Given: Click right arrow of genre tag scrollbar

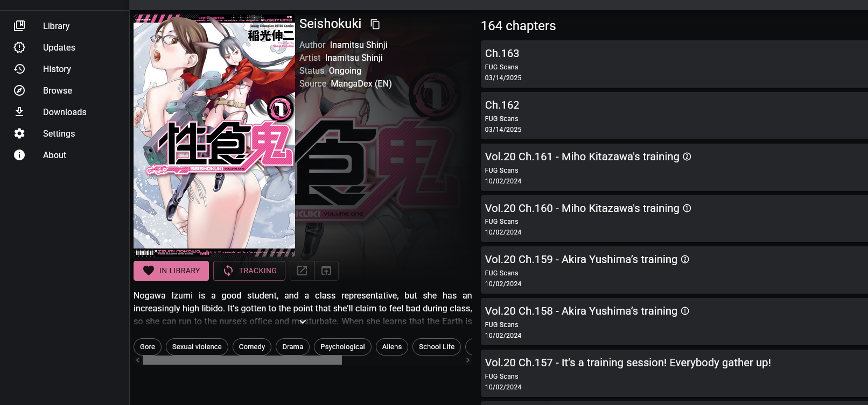Looking at the screenshot, I should click(468, 360).
